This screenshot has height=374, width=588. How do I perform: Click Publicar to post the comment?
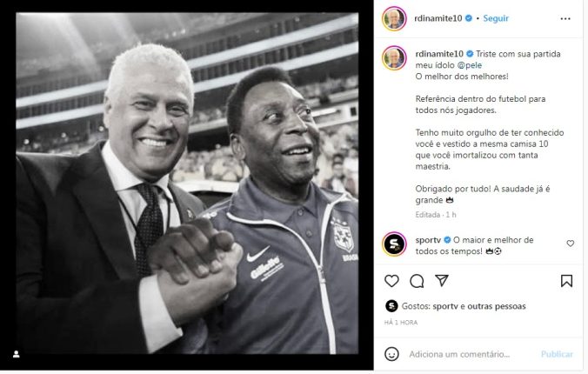pos(557,354)
